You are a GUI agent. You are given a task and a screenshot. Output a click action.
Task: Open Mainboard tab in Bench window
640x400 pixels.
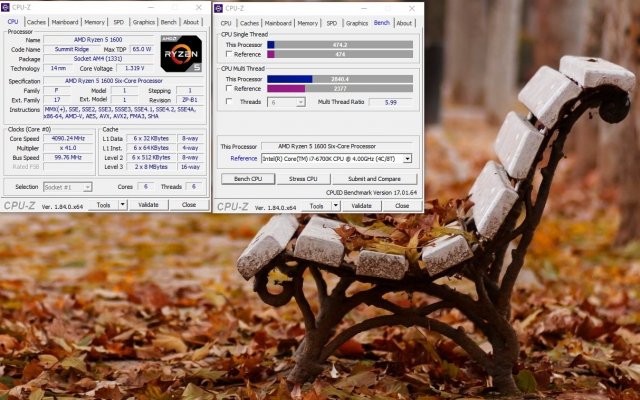[x=278, y=23]
